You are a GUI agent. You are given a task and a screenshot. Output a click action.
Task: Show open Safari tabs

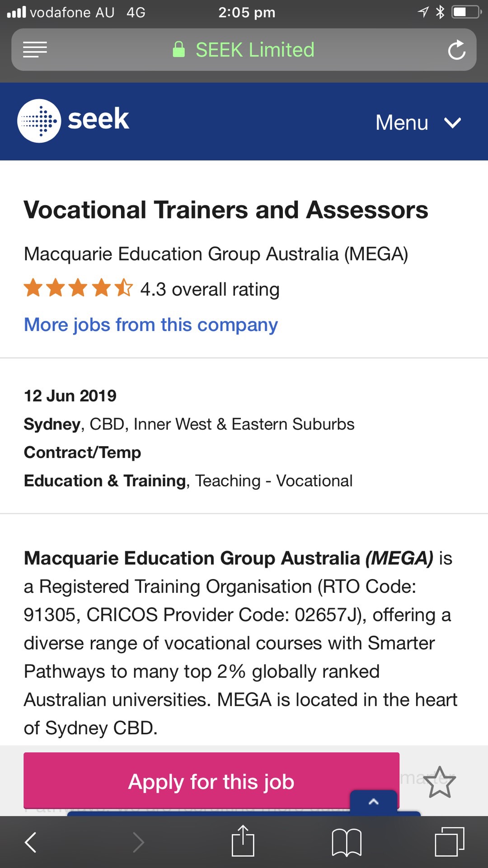tap(450, 841)
